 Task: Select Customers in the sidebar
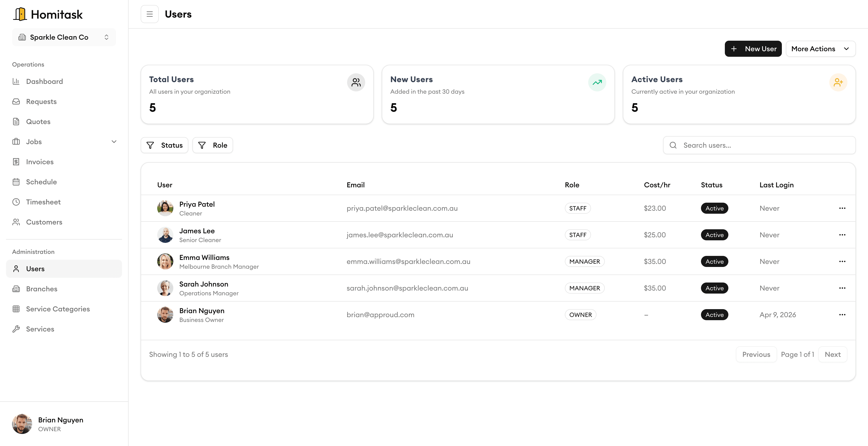pyautogui.click(x=44, y=222)
